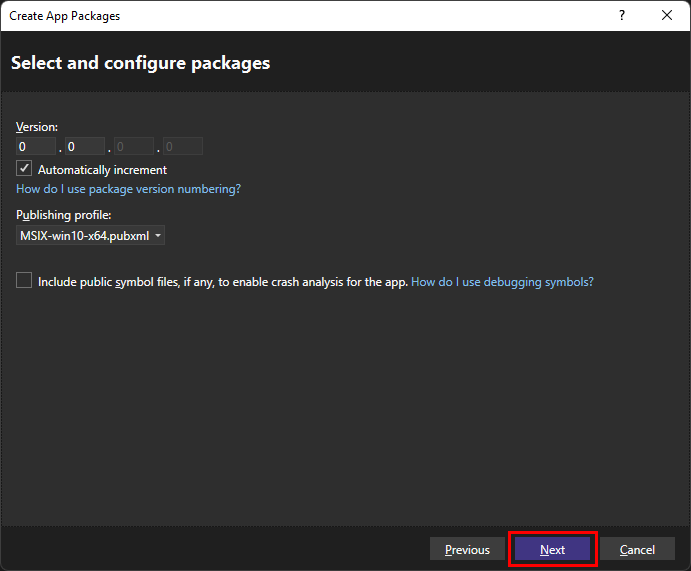The width and height of the screenshot is (691, 571).
Task: Open 'How do I use debugging symbols?' link
Action: pos(502,282)
